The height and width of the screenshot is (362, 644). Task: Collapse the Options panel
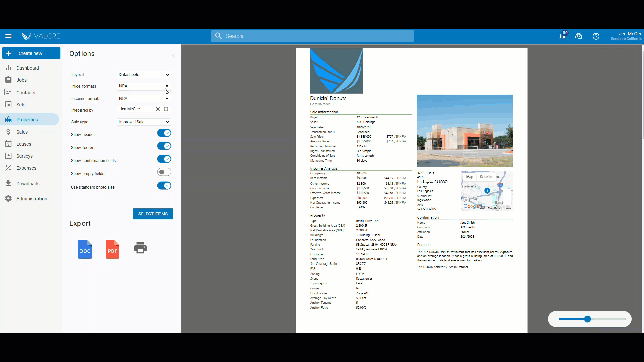[173, 55]
